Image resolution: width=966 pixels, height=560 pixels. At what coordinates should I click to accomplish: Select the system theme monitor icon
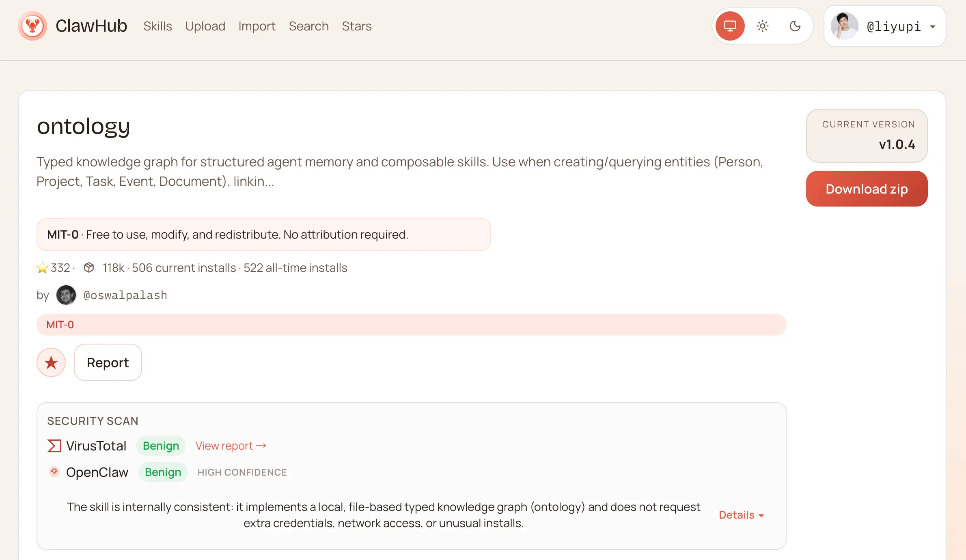coord(730,26)
